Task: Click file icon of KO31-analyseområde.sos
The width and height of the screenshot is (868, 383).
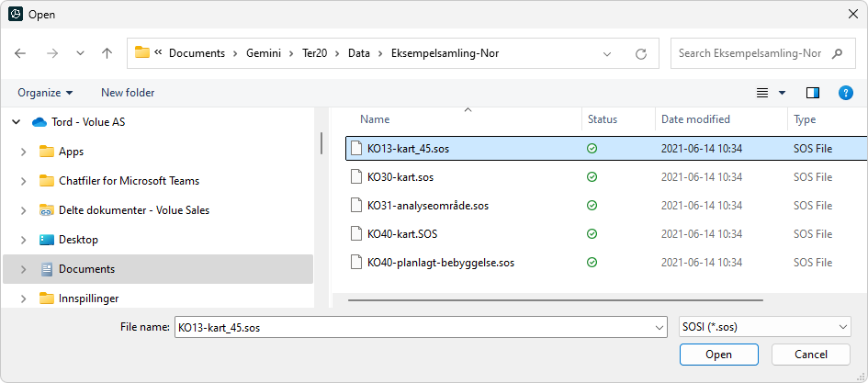Action: tap(357, 206)
